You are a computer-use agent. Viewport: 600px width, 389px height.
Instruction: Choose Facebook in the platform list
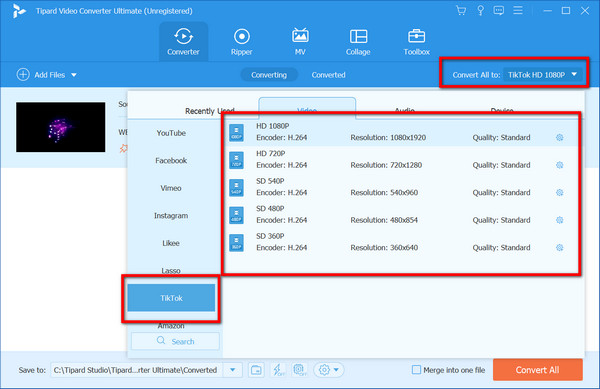[x=171, y=161]
